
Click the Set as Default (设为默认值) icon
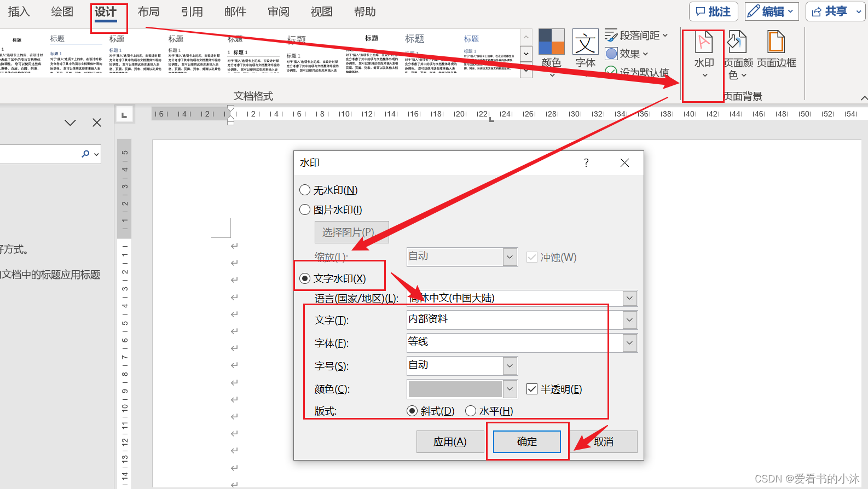pyautogui.click(x=611, y=72)
